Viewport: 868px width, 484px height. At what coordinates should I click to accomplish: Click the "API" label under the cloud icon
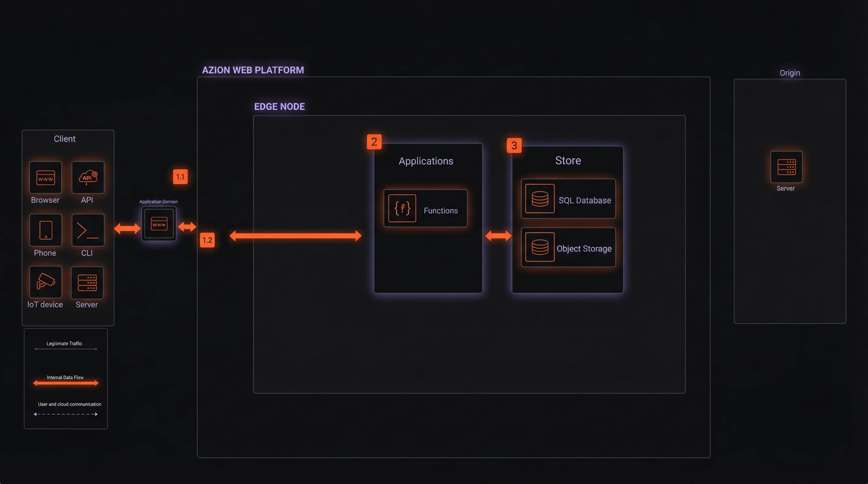pos(87,200)
